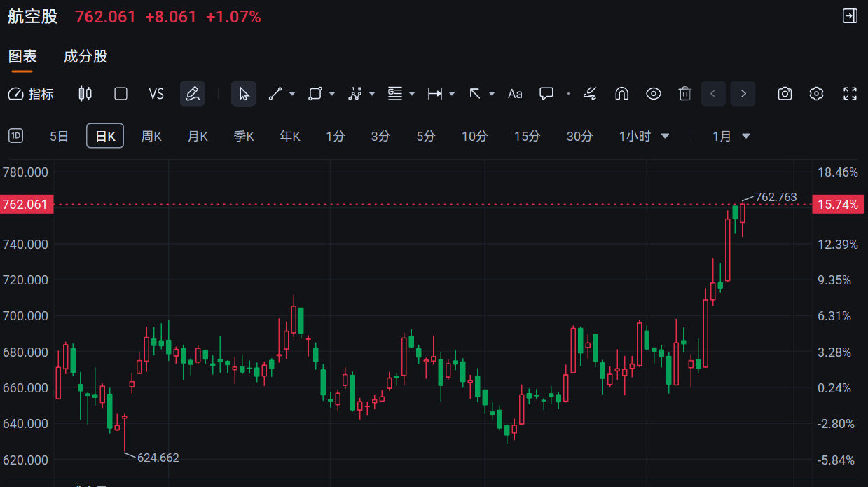This screenshot has width=868, height=487.
Task: Select the comment bubble annotation tool
Action: pos(546,94)
